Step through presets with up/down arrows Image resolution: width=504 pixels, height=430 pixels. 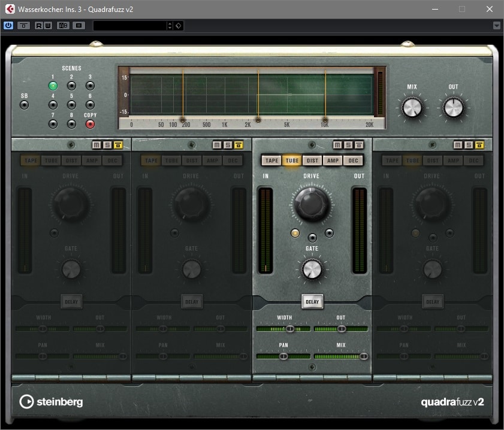click(x=170, y=26)
